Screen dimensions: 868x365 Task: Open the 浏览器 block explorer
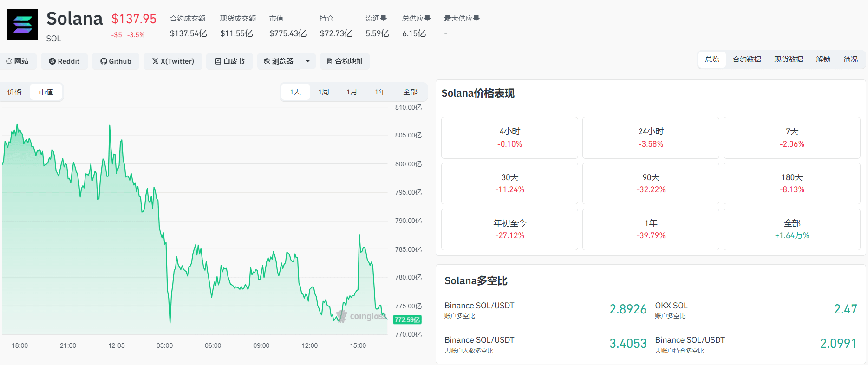pyautogui.click(x=279, y=61)
